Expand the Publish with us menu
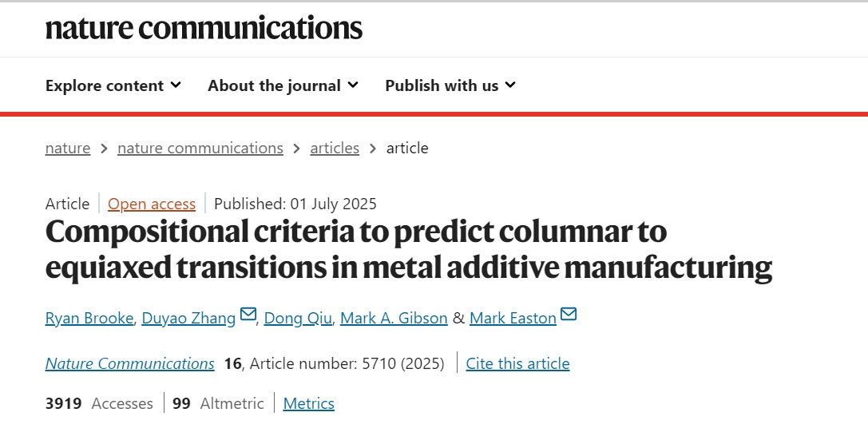The image size is (868, 440). click(450, 85)
